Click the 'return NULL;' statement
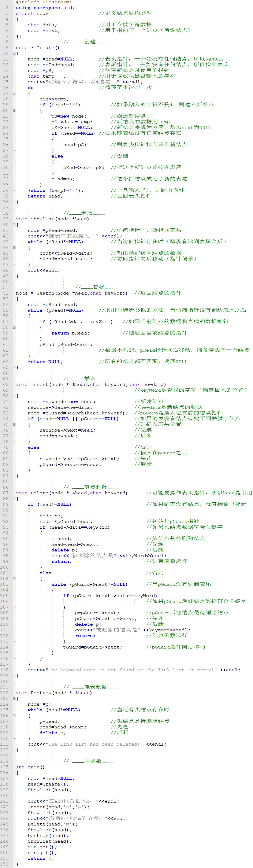The image size is (253, 868). pos(45,362)
